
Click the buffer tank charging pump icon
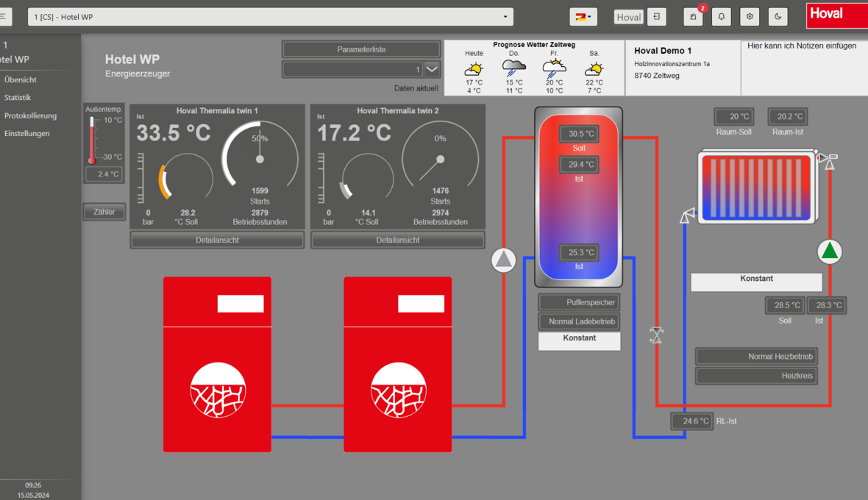tap(504, 260)
